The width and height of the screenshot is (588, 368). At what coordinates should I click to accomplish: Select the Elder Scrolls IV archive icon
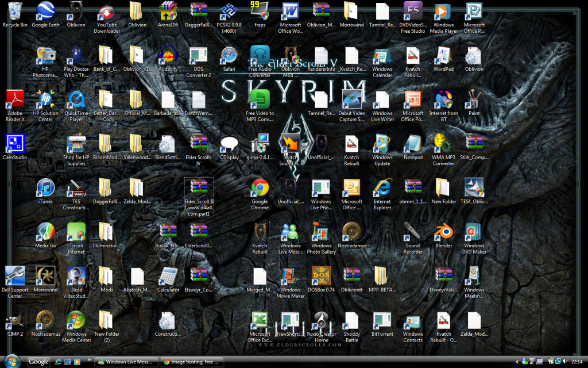tap(199, 144)
